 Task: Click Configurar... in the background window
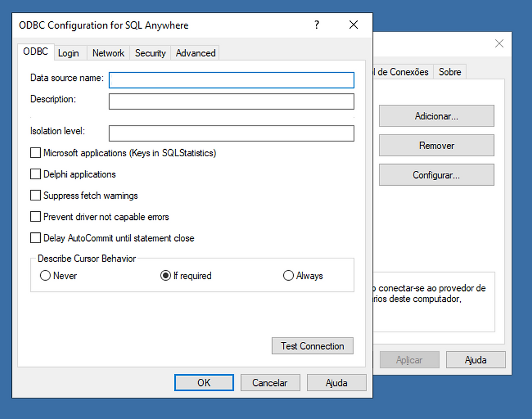[436, 175]
